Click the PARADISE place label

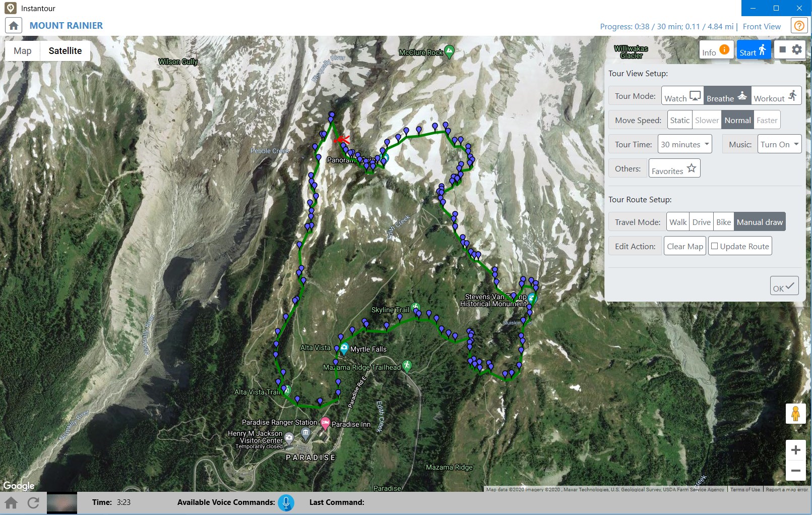pos(310,457)
